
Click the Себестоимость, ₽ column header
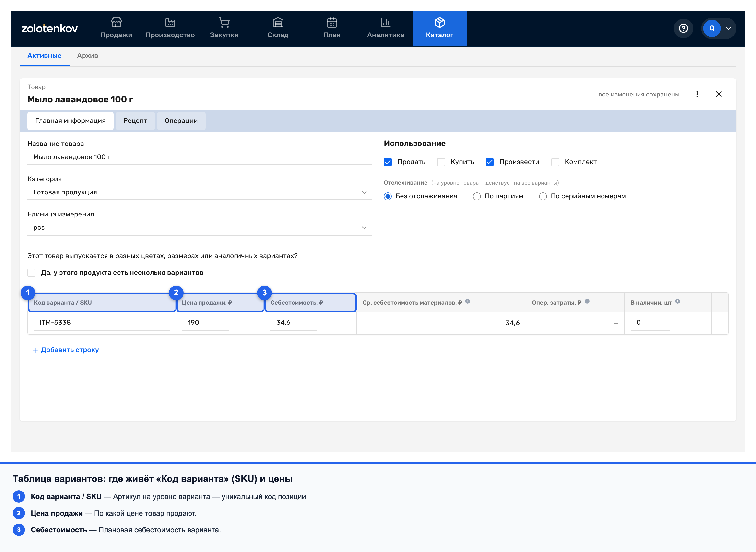click(x=310, y=303)
